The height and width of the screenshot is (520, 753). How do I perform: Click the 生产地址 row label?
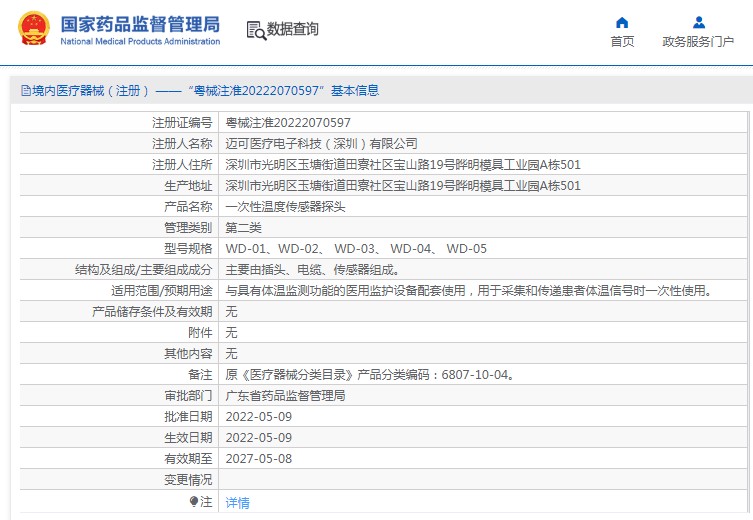(x=188, y=186)
